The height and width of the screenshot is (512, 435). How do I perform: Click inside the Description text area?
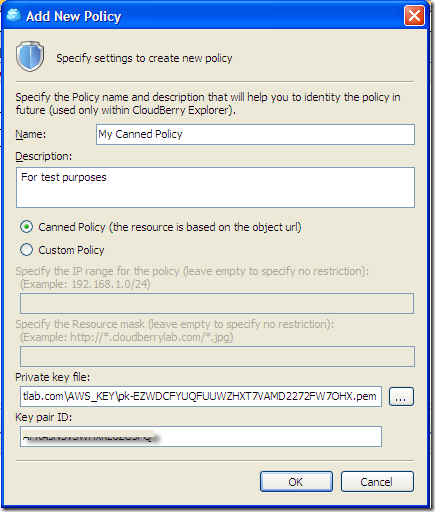(x=215, y=188)
